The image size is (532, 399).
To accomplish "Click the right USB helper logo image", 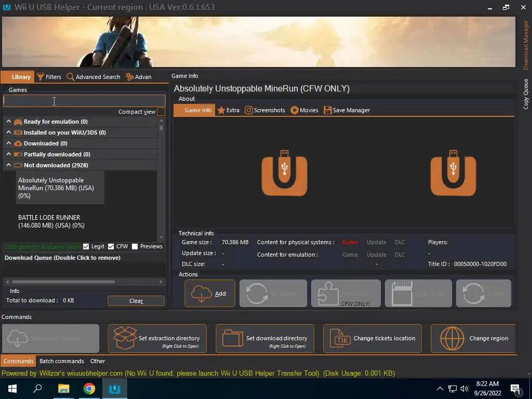I will coord(453,173).
